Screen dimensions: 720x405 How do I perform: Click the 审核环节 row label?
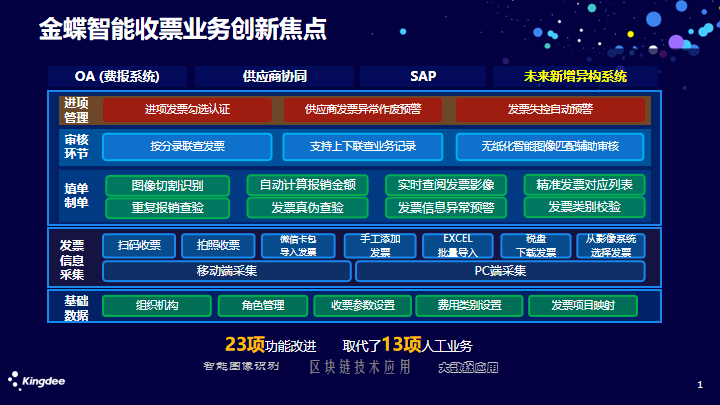(x=76, y=146)
